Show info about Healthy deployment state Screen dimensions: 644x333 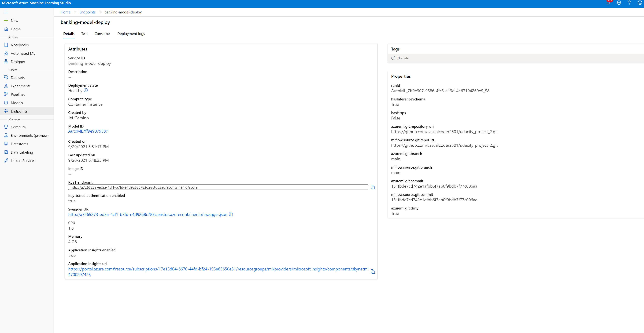point(86,91)
